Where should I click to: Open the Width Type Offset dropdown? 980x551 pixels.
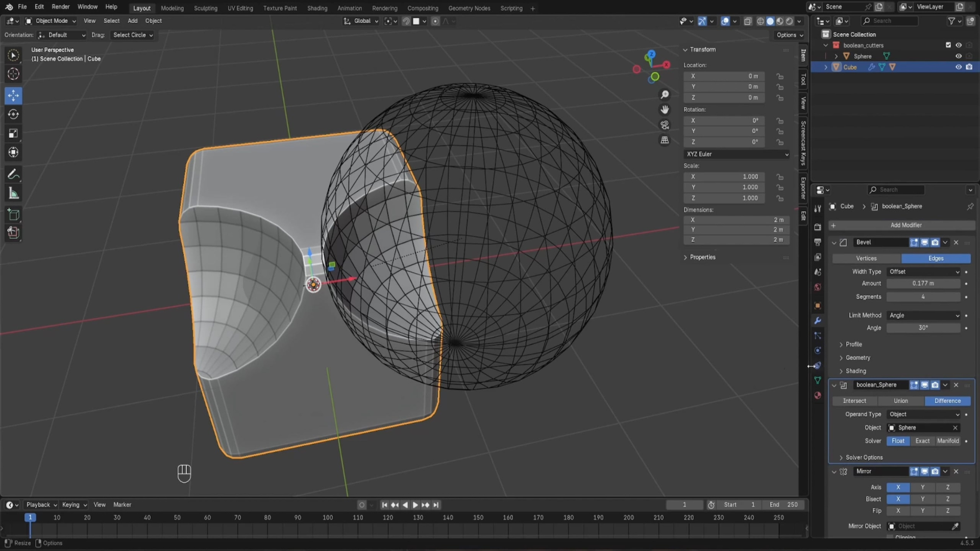[924, 271]
